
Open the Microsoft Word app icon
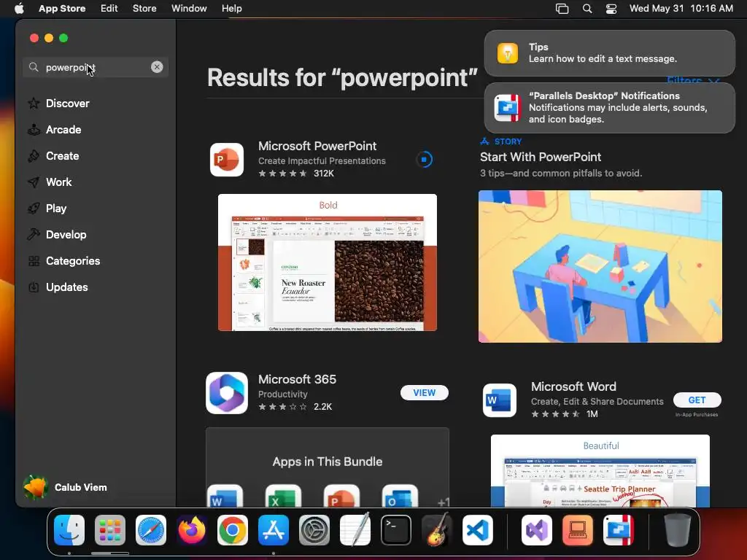tap(499, 400)
